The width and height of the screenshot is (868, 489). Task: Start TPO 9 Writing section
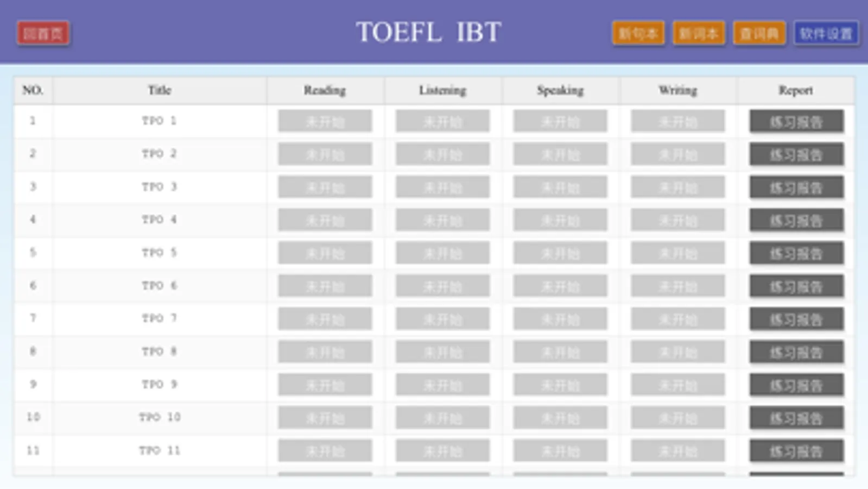[x=677, y=385]
